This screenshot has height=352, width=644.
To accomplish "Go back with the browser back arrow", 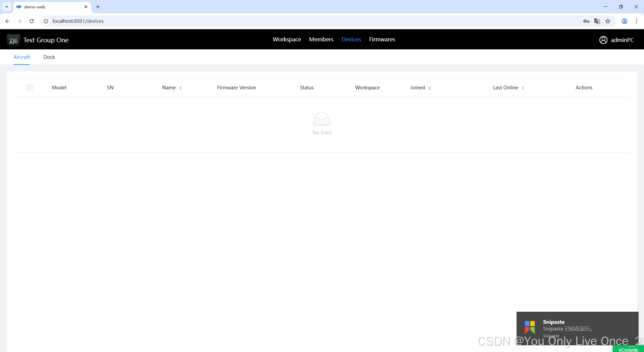I will click(x=7, y=21).
